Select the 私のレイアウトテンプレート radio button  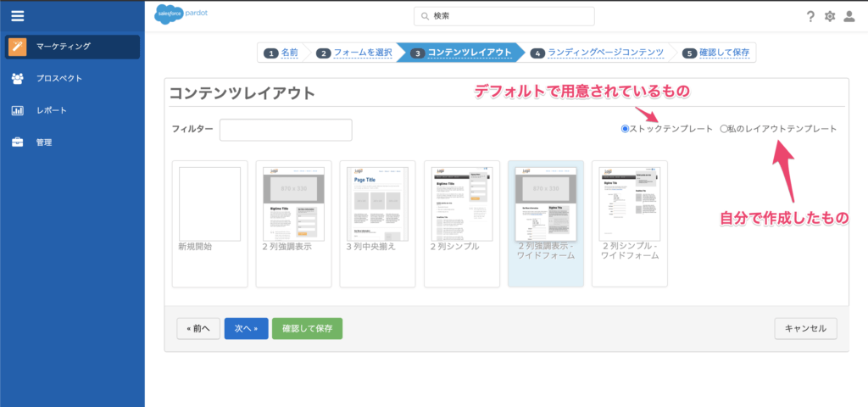[724, 129]
